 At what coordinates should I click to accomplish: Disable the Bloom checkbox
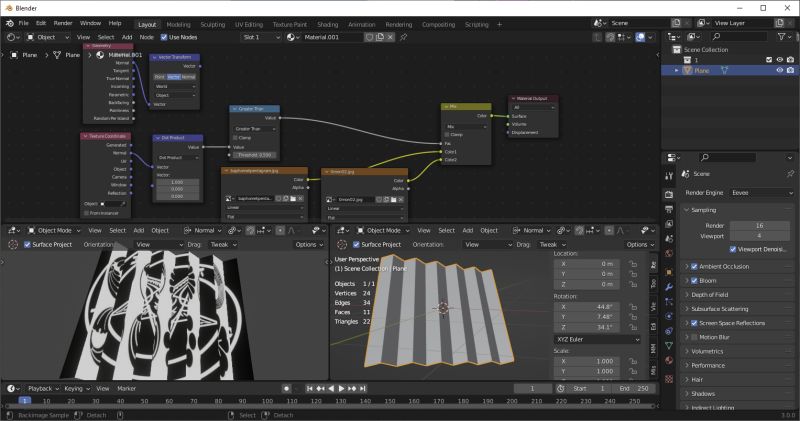click(694, 281)
